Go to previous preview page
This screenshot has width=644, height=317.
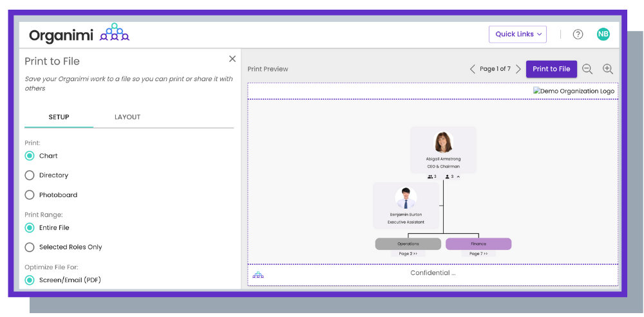[x=472, y=69]
